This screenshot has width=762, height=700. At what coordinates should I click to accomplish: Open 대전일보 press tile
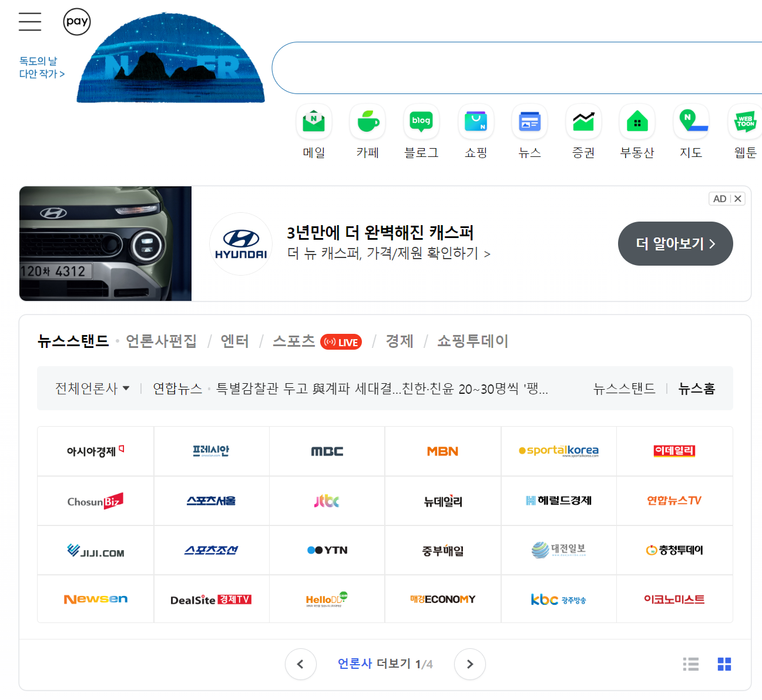coord(559,550)
